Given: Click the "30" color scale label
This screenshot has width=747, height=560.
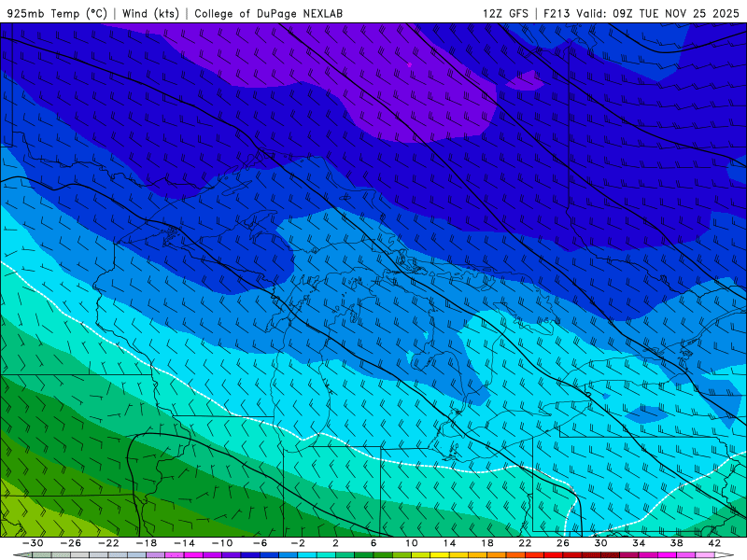Looking at the screenshot, I should 600,543.
